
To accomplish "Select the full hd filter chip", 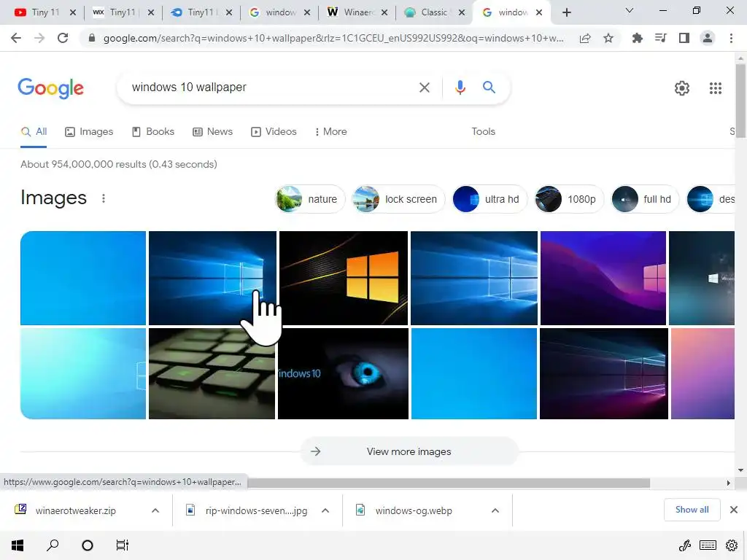I will pyautogui.click(x=645, y=199).
